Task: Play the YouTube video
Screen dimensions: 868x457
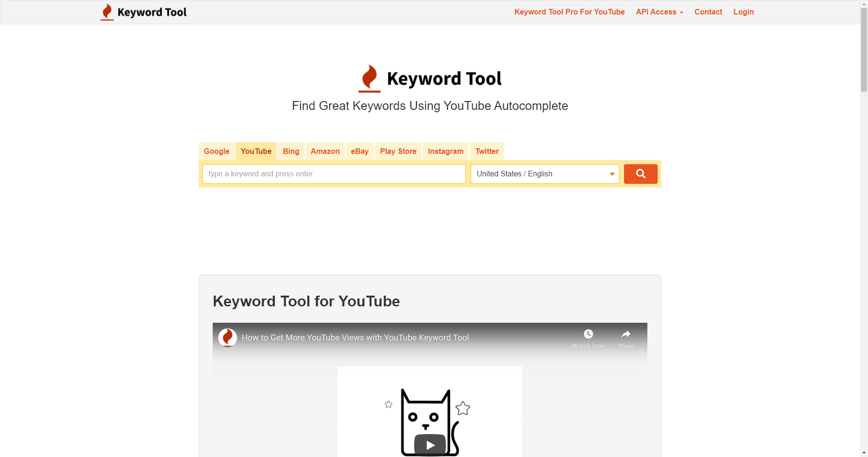Action: tap(430, 445)
